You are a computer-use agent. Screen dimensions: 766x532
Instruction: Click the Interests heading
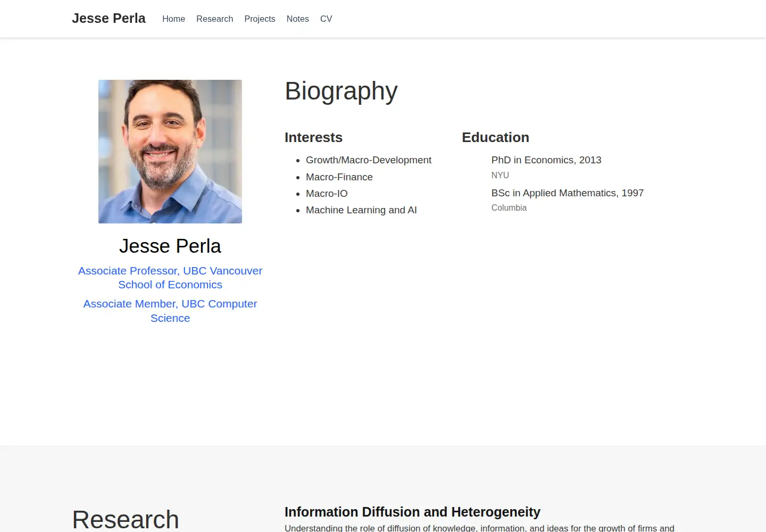(313, 137)
